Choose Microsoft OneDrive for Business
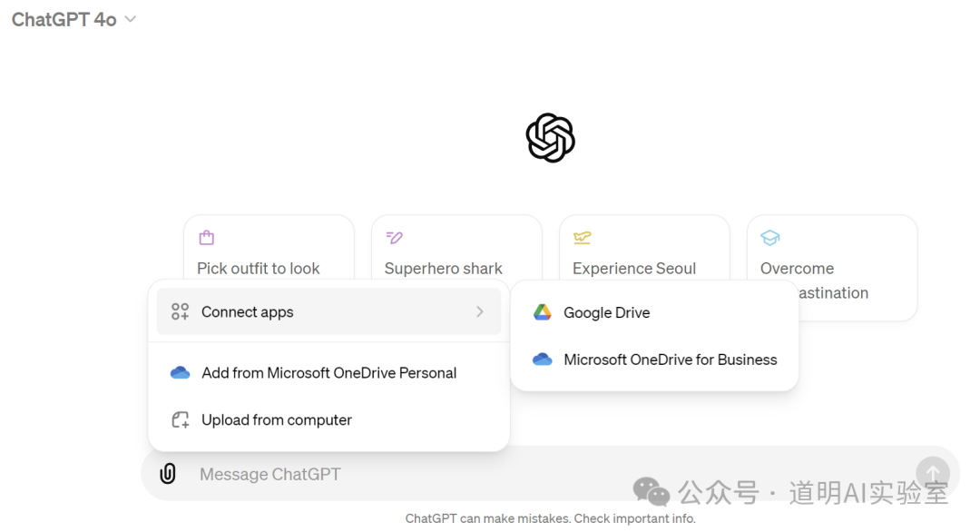The width and height of the screenshot is (980, 532). tap(670, 360)
